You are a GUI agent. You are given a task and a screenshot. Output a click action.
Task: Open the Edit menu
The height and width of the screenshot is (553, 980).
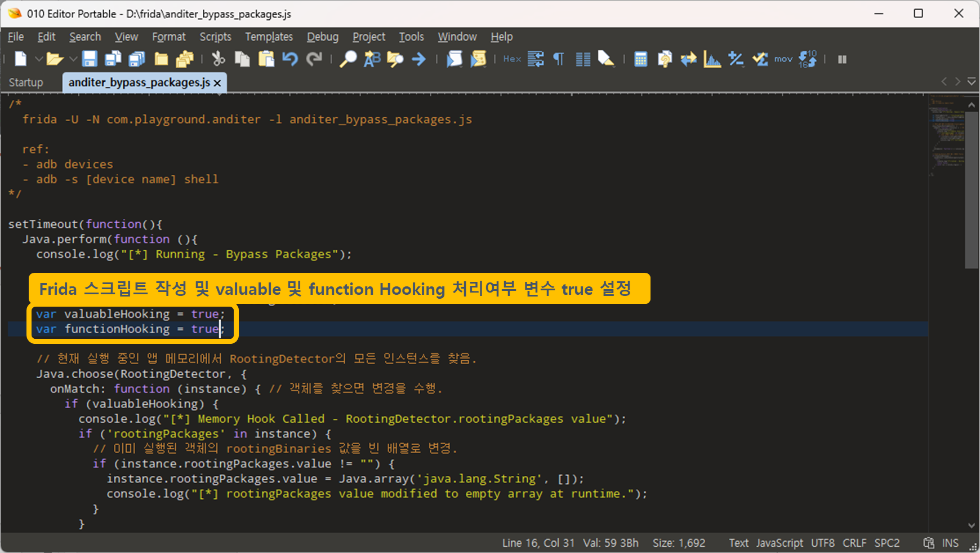click(46, 37)
